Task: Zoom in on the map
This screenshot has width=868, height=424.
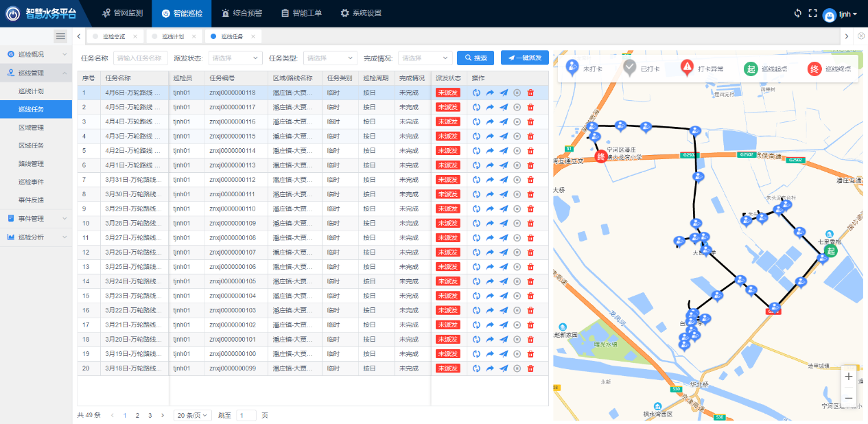Action: coord(849,377)
